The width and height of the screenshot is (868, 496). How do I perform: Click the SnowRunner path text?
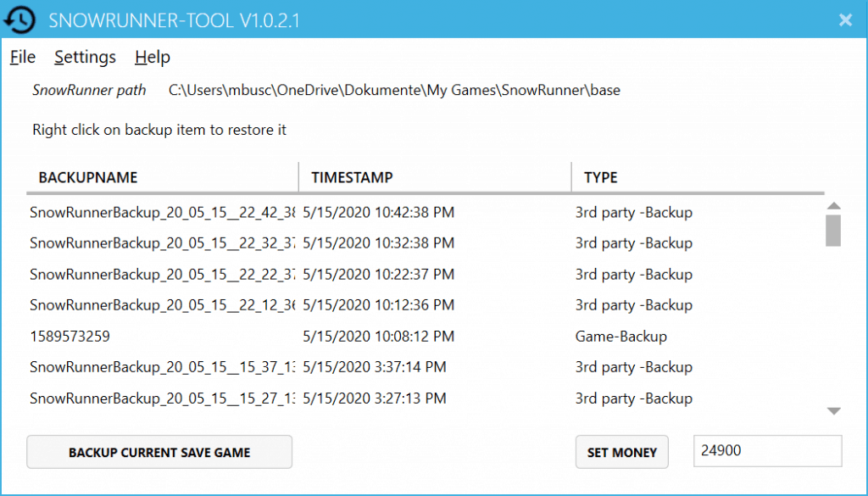89,90
